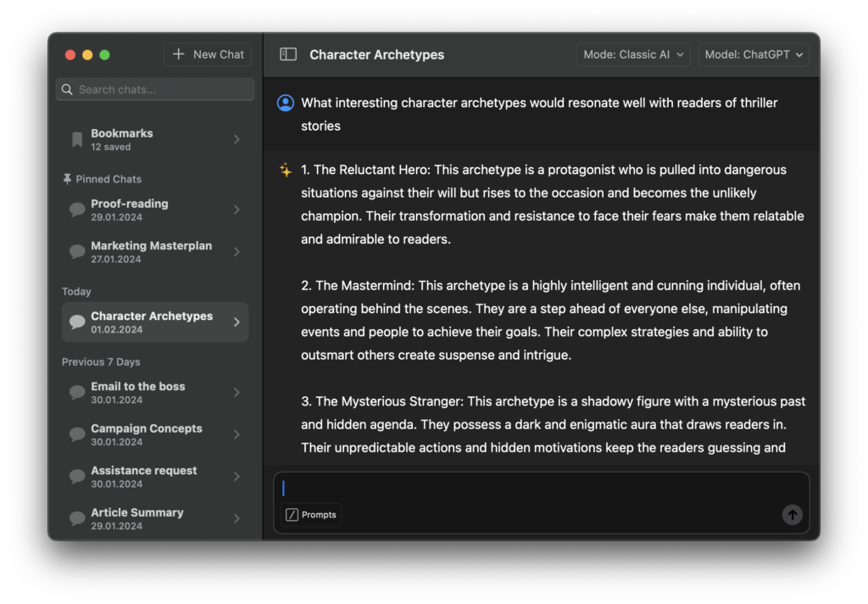
Task: Open the Assistance request chat
Action: tap(155, 477)
